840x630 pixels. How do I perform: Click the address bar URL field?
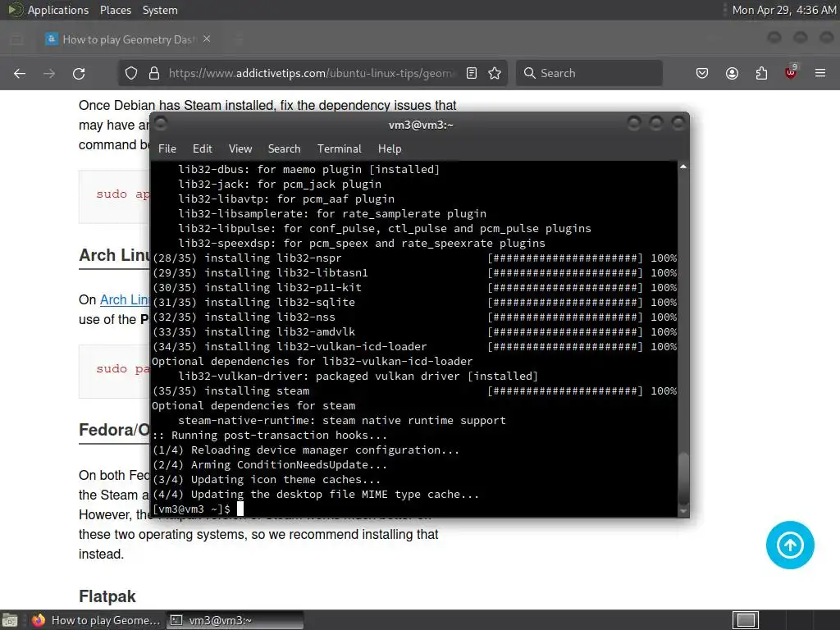[311, 73]
